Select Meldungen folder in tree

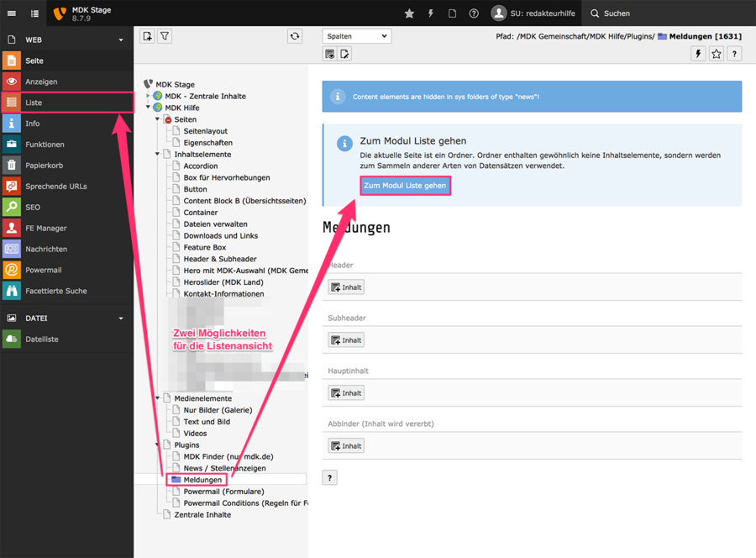pyautogui.click(x=202, y=480)
